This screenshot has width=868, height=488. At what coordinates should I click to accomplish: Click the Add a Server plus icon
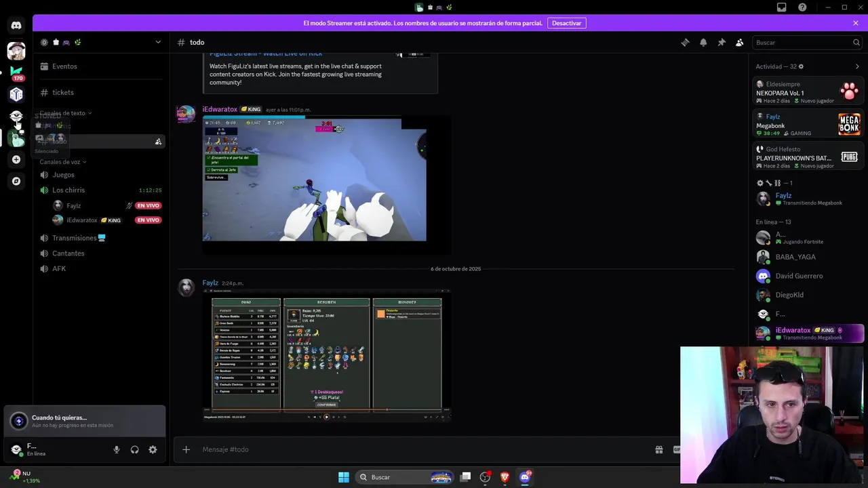click(x=16, y=159)
